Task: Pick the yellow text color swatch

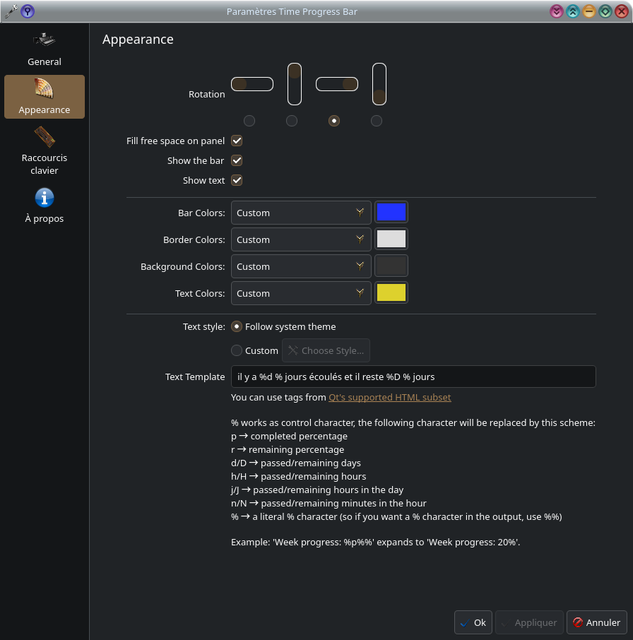Action: pyautogui.click(x=391, y=293)
